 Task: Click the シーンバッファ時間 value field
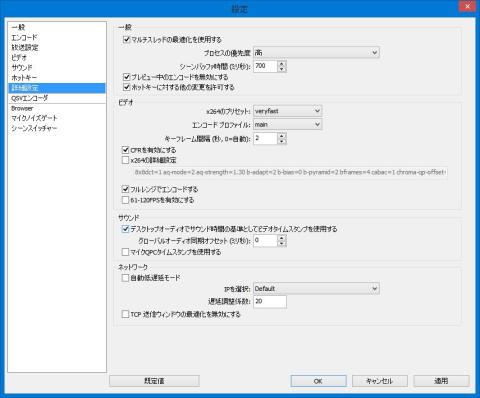pyautogui.click(x=265, y=66)
